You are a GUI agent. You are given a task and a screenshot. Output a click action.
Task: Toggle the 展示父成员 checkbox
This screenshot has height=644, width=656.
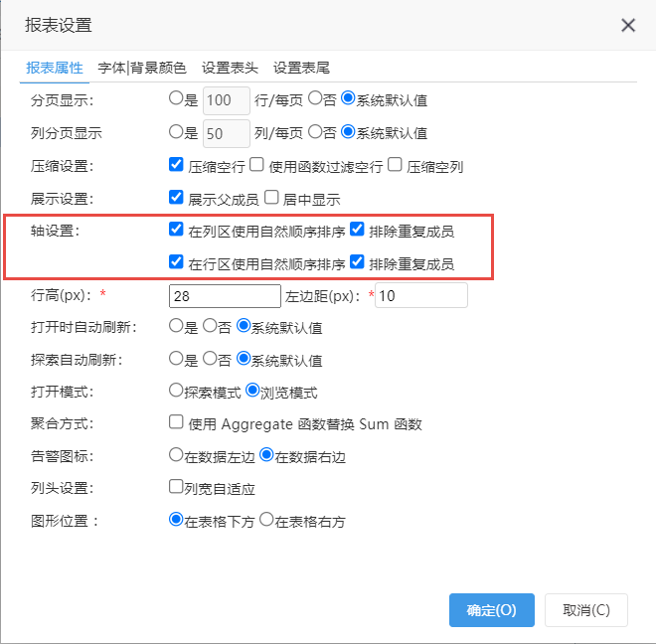pyautogui.click(x=176, y=197)
